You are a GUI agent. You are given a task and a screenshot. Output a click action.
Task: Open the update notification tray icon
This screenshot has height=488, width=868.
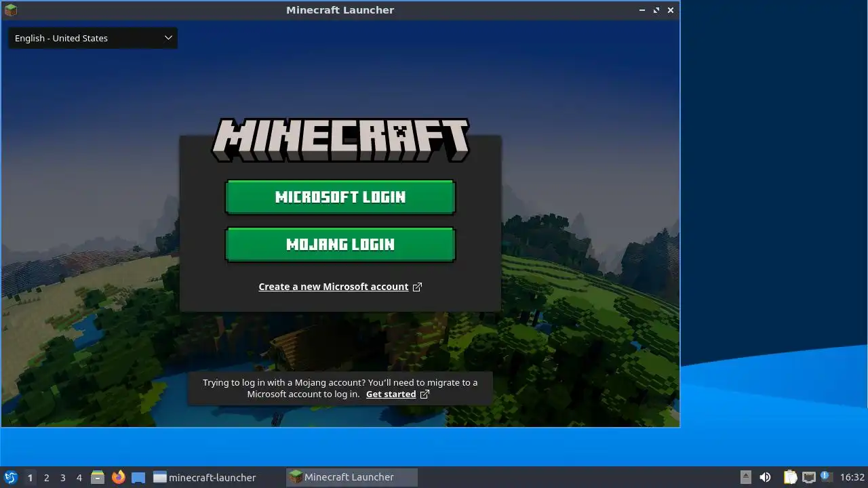(x=826, y=476)
